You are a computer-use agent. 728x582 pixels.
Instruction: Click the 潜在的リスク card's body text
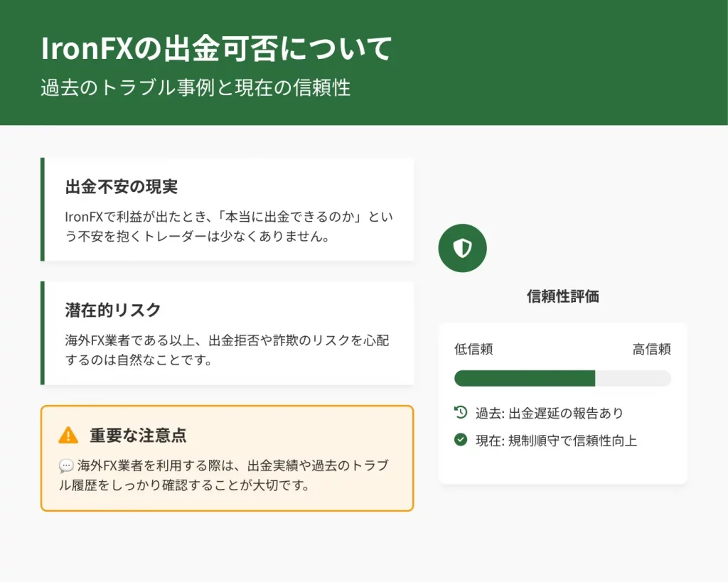click(227, 350)
